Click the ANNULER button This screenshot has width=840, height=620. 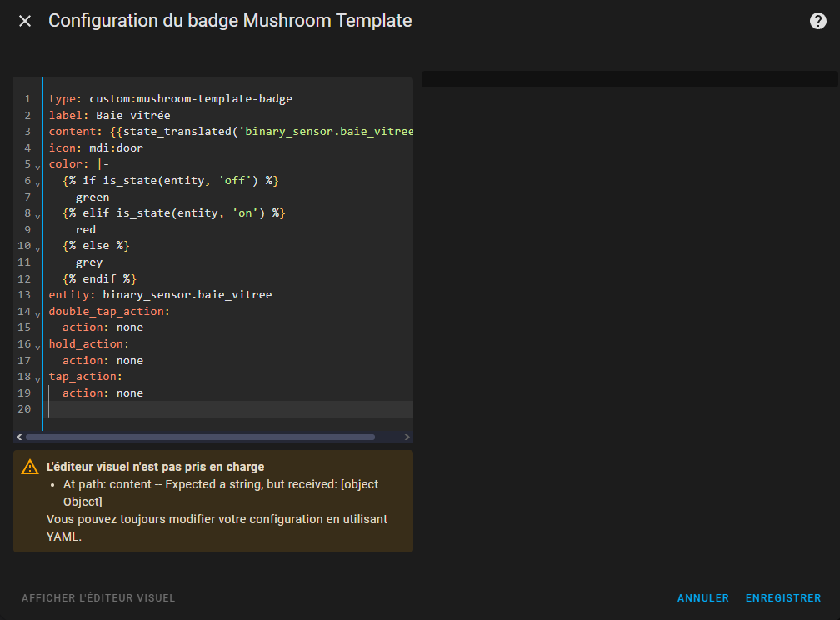(x=702, y=598)
